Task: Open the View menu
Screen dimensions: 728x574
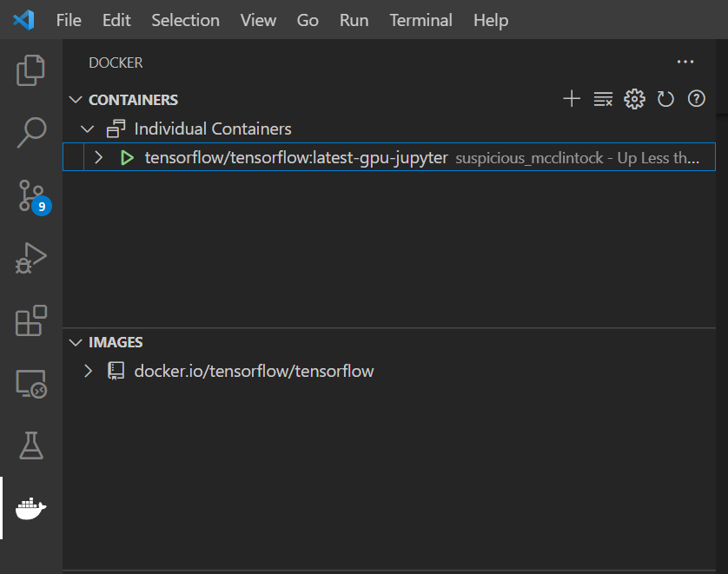Action: [x=258, y=21]
